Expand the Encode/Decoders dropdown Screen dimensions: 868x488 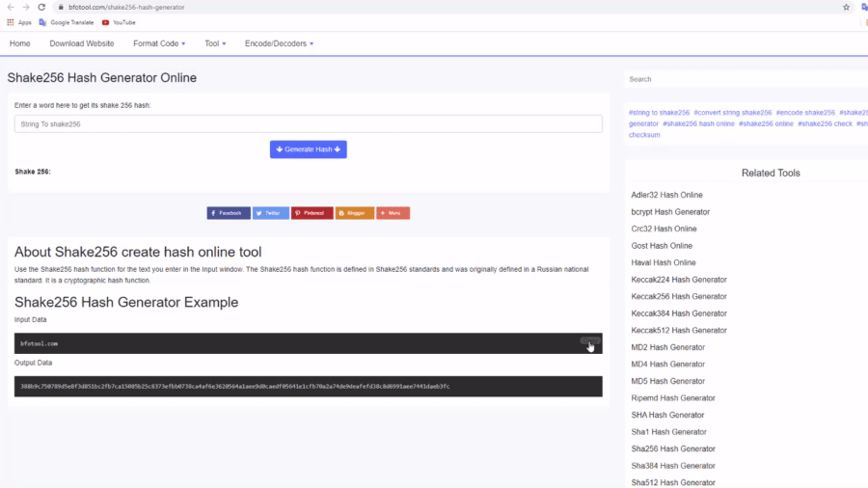point(279,43)
